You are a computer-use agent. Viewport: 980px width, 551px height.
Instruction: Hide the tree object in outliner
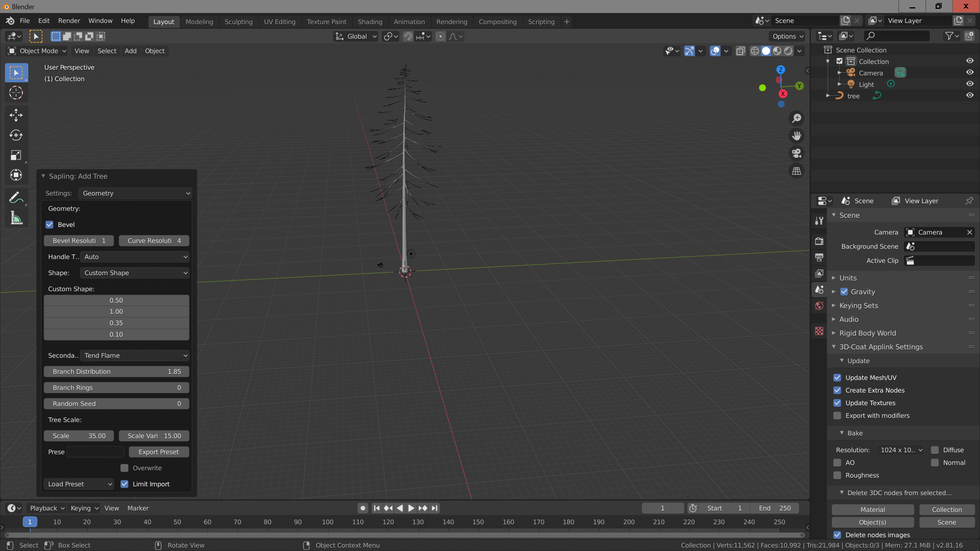click(x=970, y=95)
